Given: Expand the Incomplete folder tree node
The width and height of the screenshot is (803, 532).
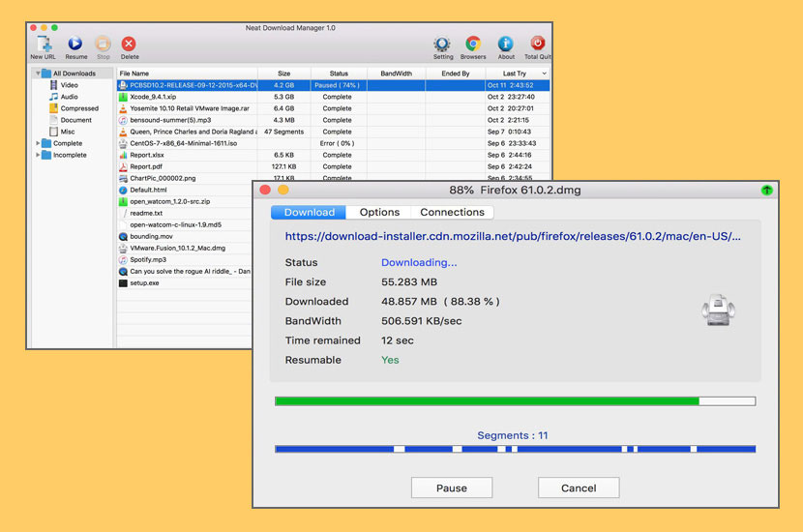Looking at the screenshot, I should 39,155.
